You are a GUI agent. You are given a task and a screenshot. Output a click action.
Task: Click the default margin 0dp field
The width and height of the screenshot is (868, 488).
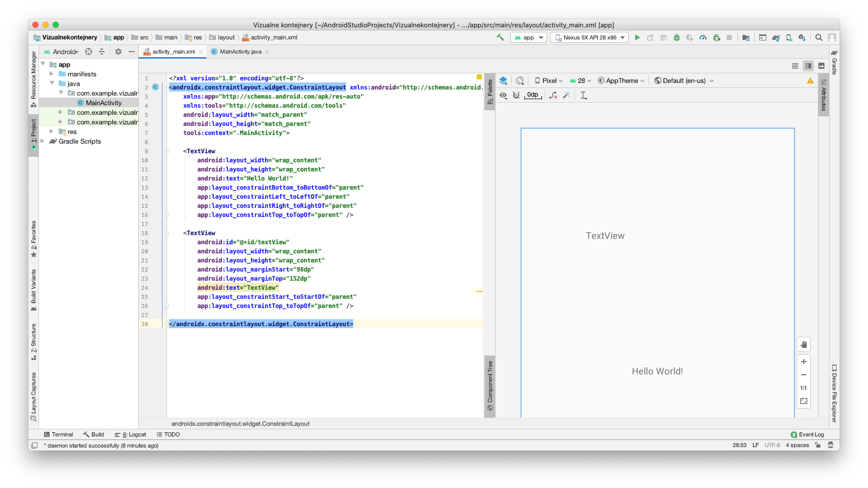pyautogui.click(x=533, y=95)
